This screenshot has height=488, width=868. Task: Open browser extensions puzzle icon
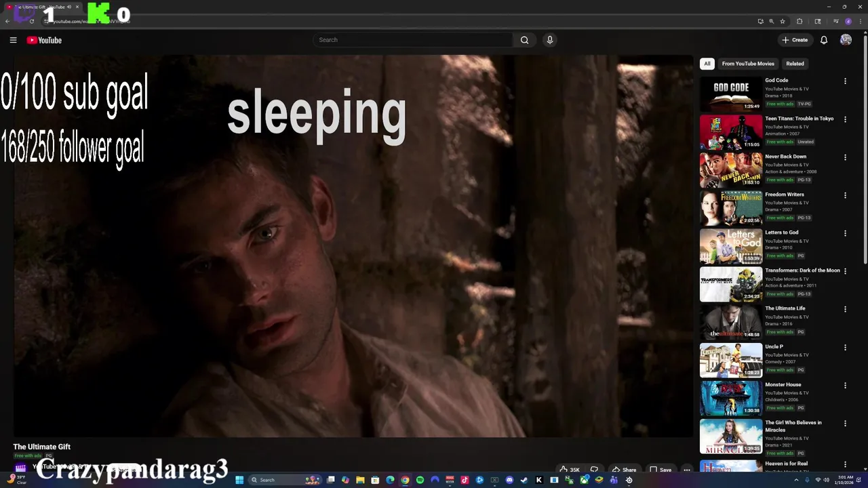pos(800,21)
